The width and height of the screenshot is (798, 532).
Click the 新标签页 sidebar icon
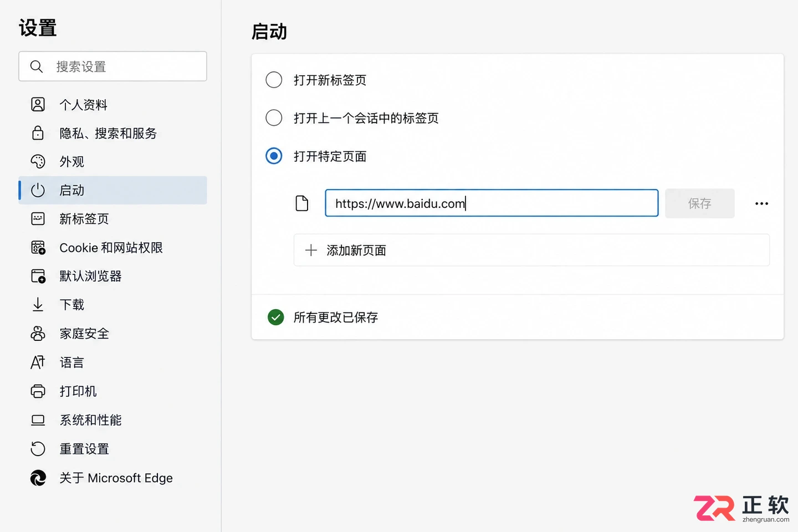38,219
